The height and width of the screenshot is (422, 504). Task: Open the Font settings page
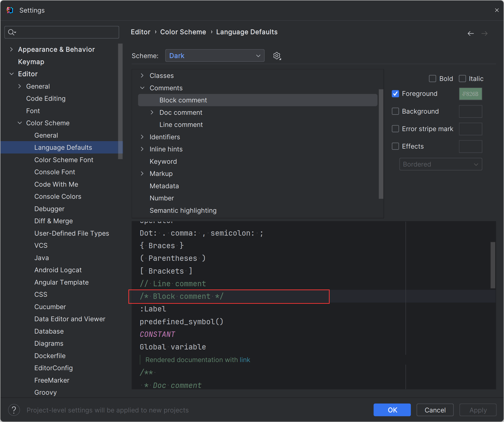pyautogui.click(x=33, y=111)
